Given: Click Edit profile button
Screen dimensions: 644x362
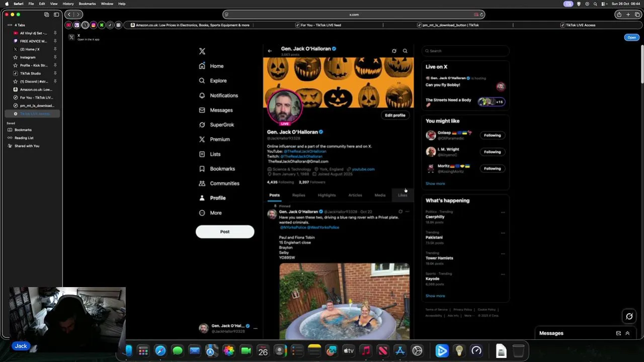Looking at the screenshot, I should 395,115.
